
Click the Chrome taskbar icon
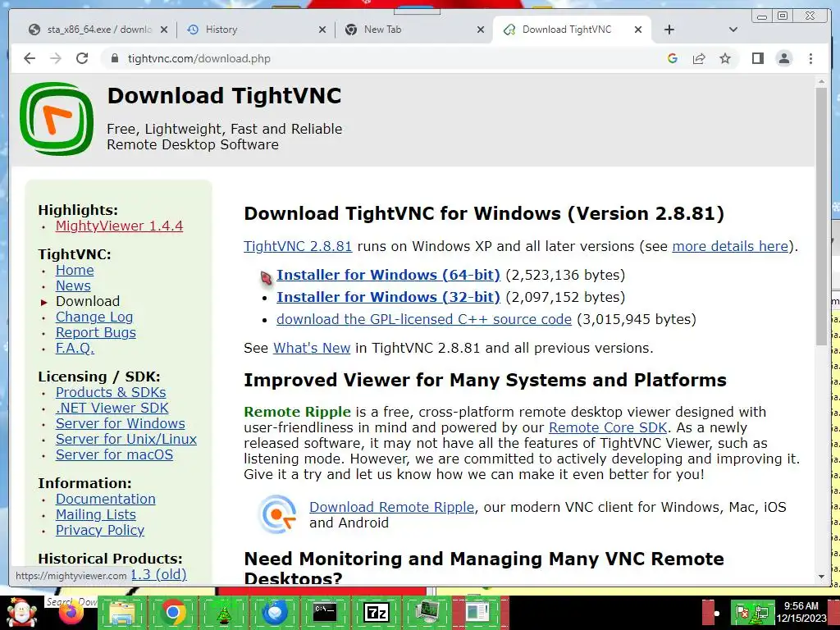coord(172,612)
